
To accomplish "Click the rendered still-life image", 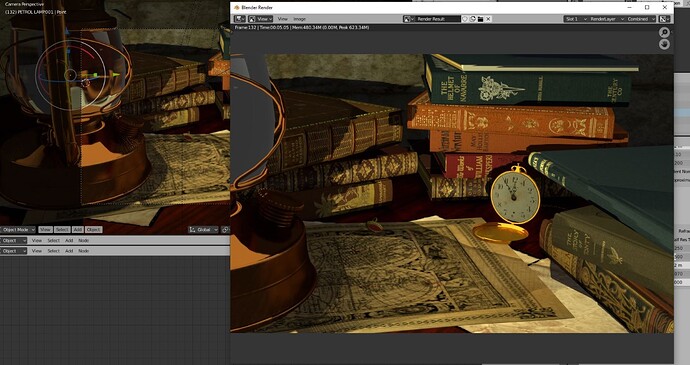I will 451,193.
